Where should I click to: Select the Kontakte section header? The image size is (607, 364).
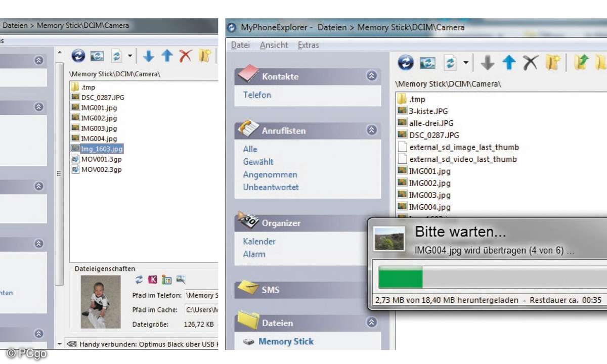point(308,76)
